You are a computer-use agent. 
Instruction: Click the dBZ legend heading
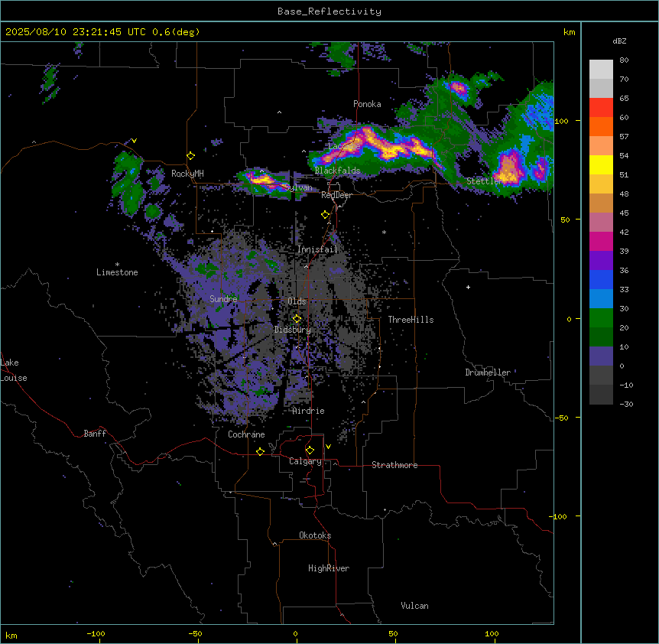click(619, 41)
